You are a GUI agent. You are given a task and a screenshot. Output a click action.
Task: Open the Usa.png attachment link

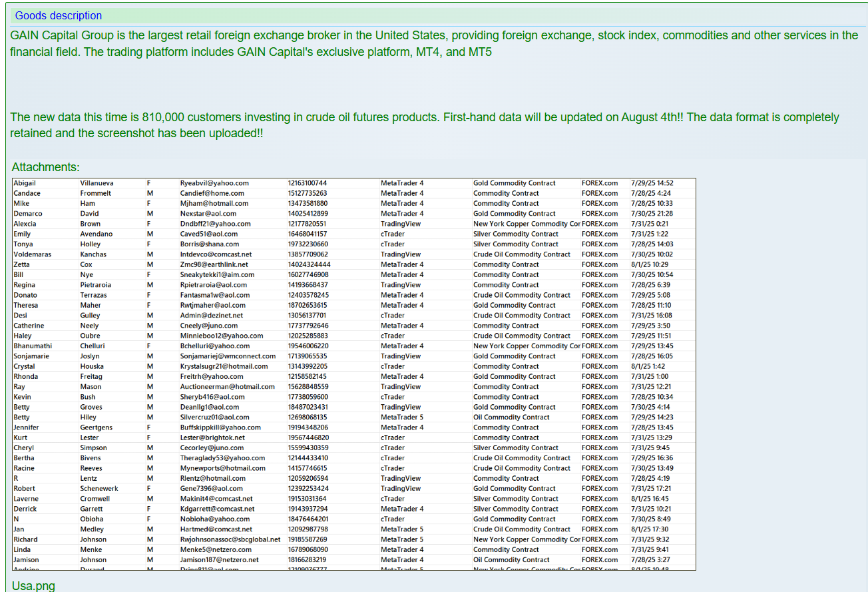(x=33, y=586)
